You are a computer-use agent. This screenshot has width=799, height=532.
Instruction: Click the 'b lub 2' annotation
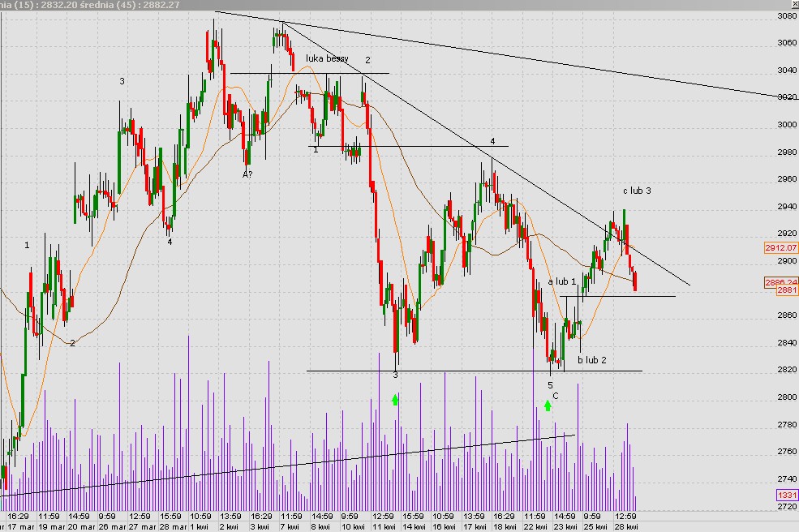click(592, 360)
